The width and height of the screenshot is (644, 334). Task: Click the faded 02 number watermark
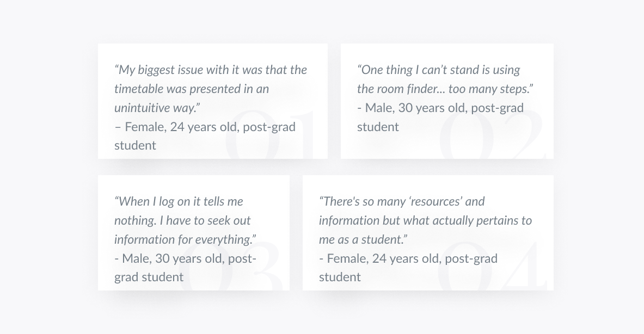492,136
